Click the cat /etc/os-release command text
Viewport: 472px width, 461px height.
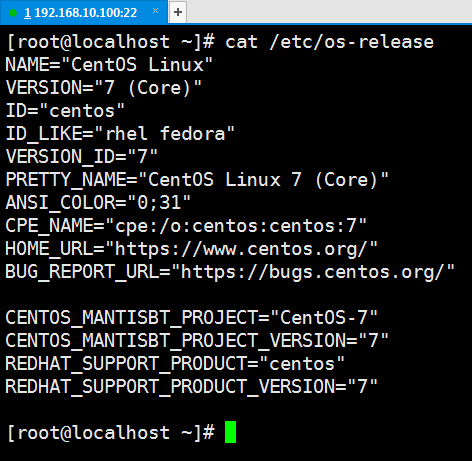(329, 42)
